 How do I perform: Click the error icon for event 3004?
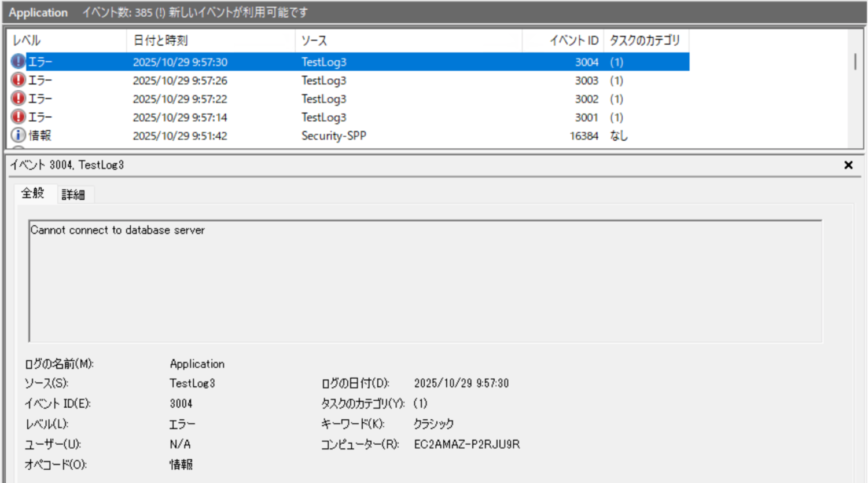coord(19,61)
